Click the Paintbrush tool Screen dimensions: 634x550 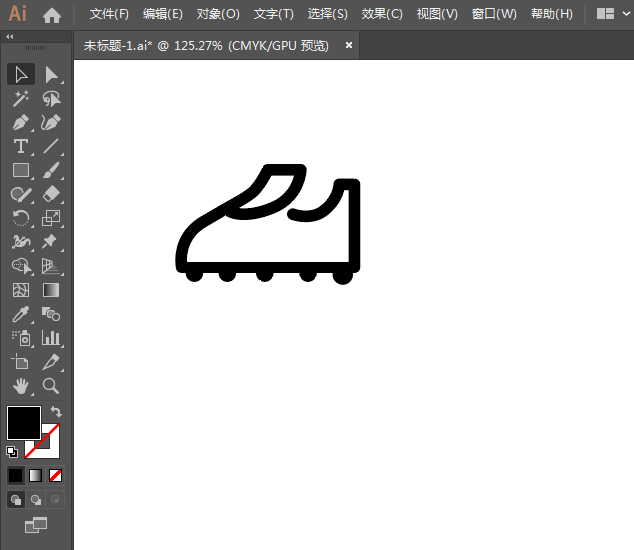pos(51,171)
